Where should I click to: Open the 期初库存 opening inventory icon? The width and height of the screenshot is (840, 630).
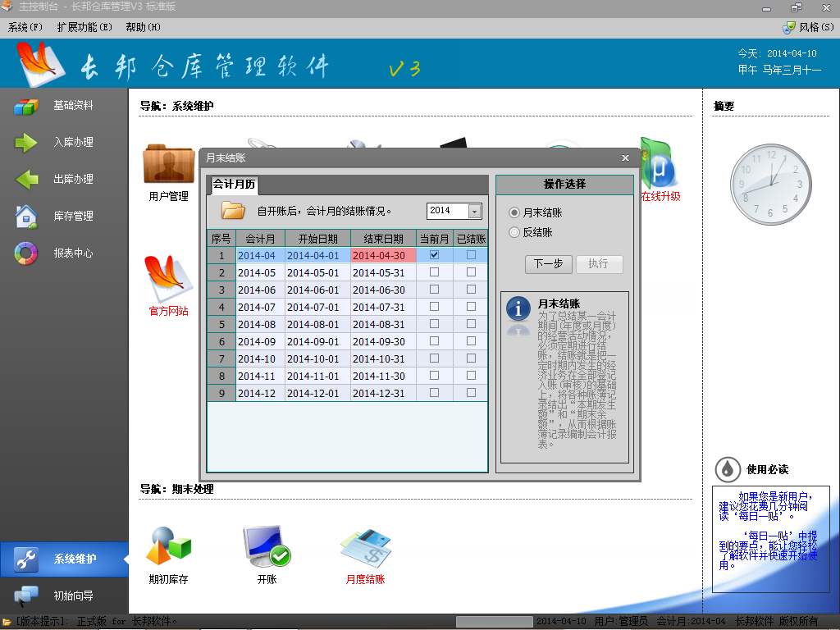pos(168,548)
